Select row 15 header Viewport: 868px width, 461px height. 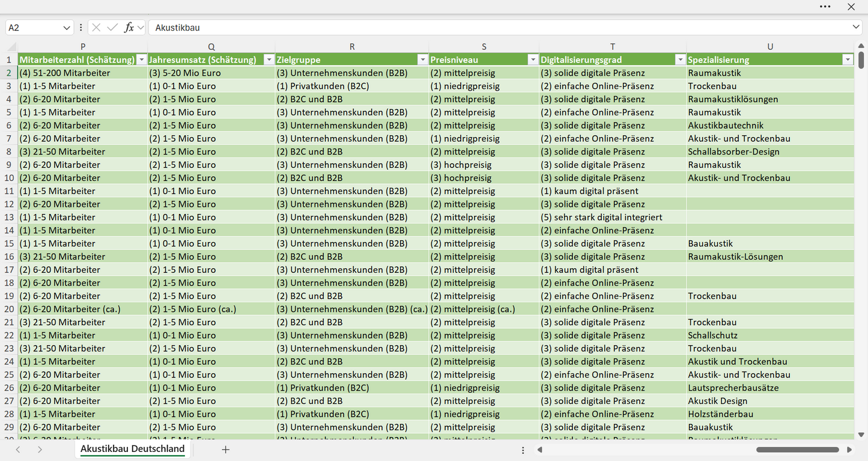[9, 243]
